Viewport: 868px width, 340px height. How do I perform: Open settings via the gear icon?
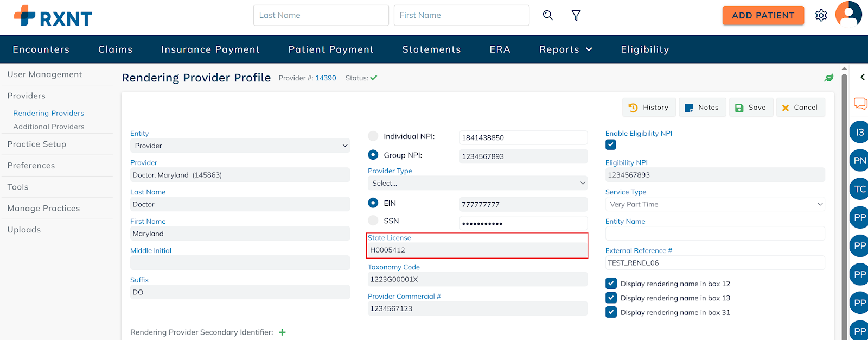(x=821, y=15)
